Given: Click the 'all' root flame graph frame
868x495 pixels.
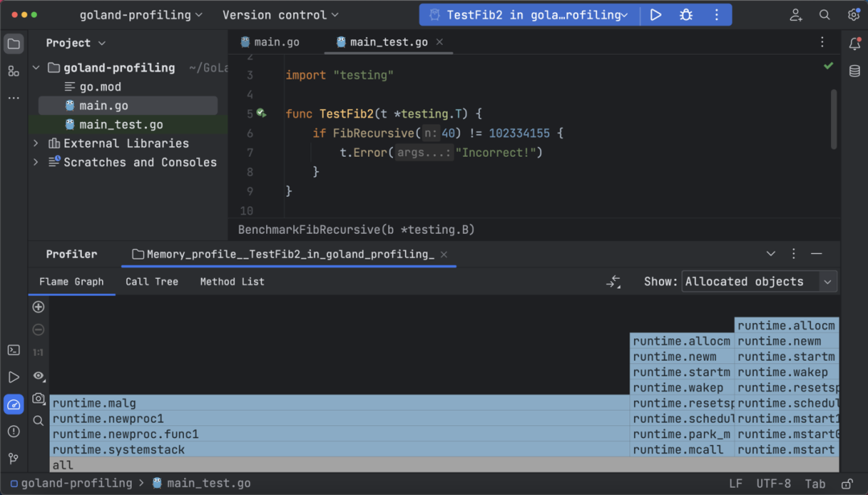Looking at the screenshot, I should tap(444, 465).
